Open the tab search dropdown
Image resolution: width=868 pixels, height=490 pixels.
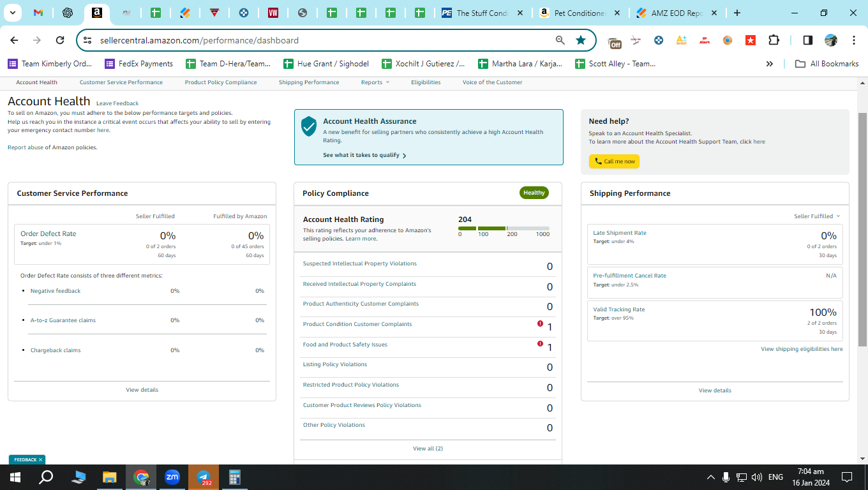[12, 13]
